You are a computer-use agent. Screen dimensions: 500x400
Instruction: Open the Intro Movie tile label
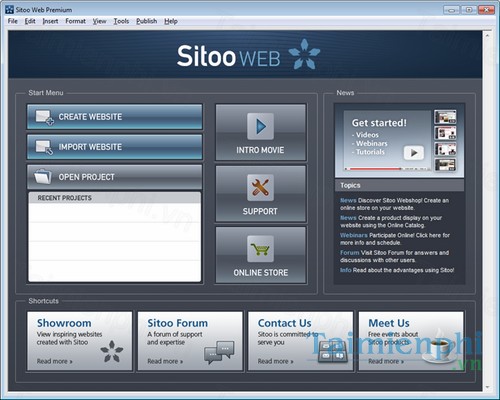(260, 150)
